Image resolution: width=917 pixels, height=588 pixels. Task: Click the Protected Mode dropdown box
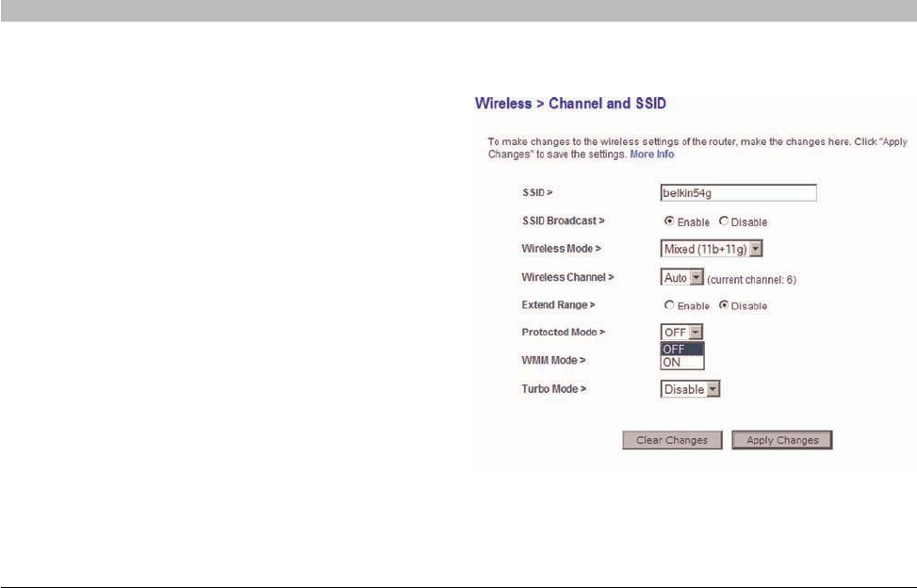[x=682, y=332]
